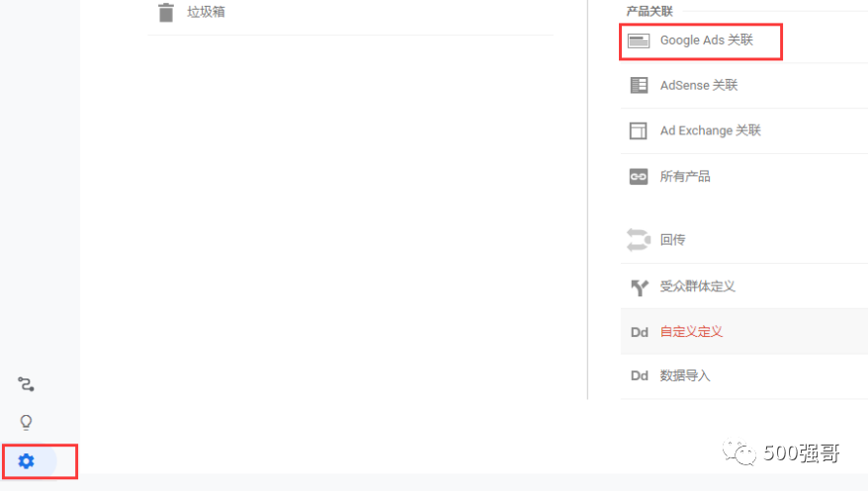Click the 所有产品 link icon

tap(639, 177)
